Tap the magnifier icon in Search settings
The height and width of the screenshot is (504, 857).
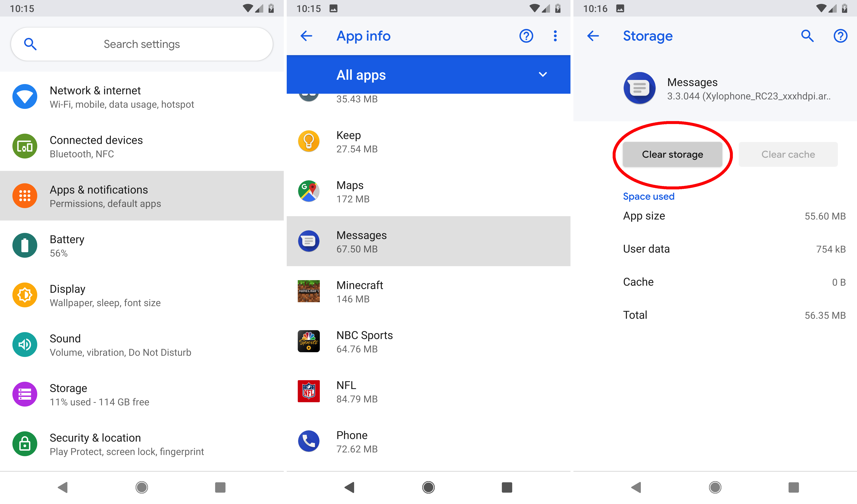coord(30,44)
